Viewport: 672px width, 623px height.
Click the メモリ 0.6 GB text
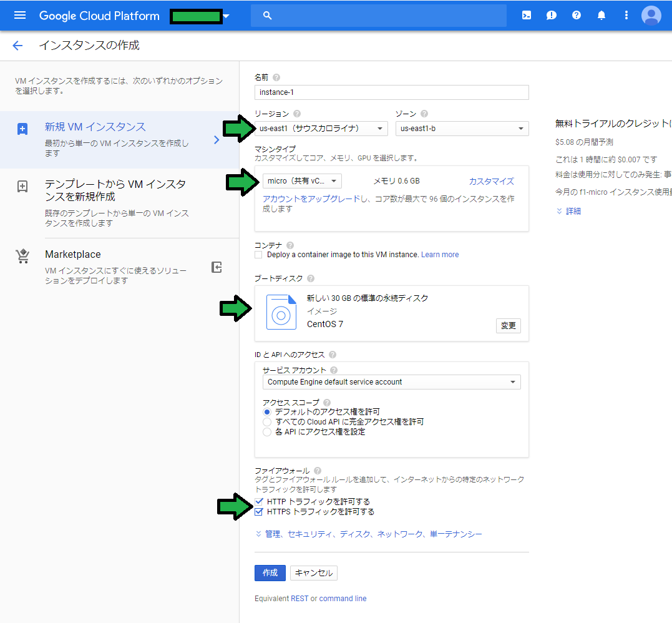[396, 181]
